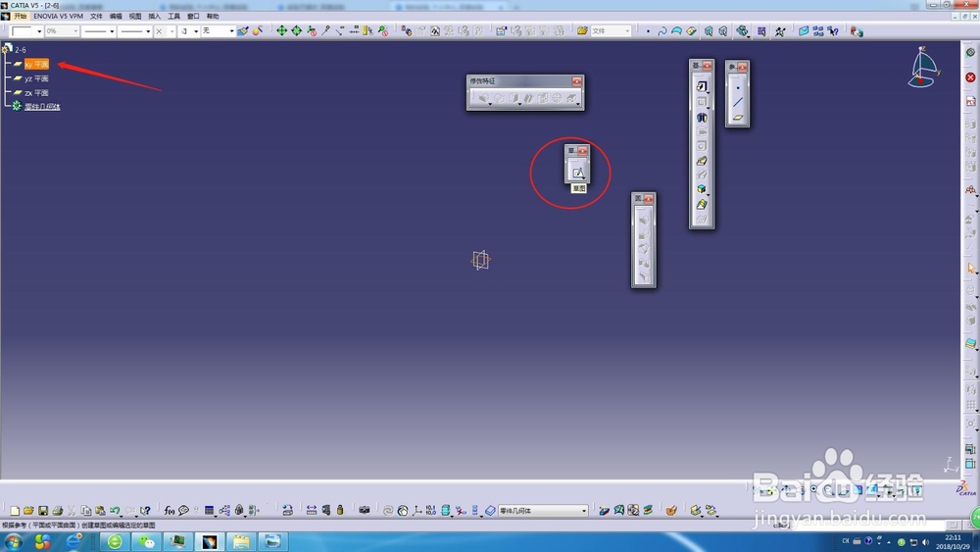This screenshot has height=552, width=980.
Task: Open the 零件几何体 body dropdown in bottom toolbar
Action: point(543,511)
